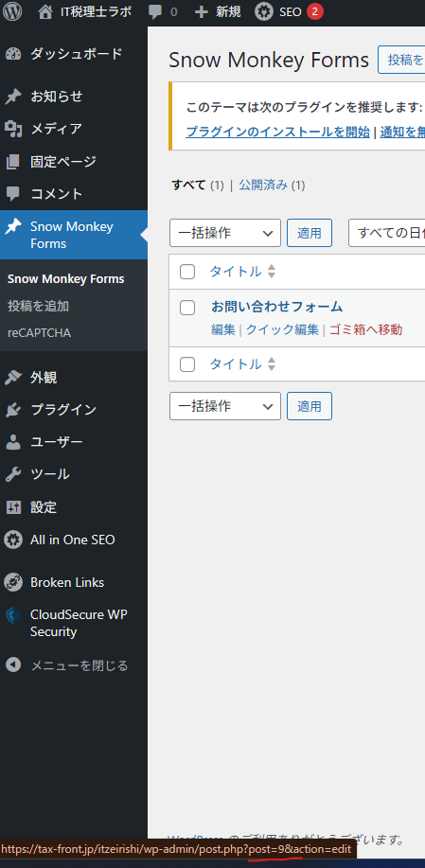This screenshot has height=868, width=425.
Task: Open the すべての日付 filter dropdown
Action: (387, 233)
